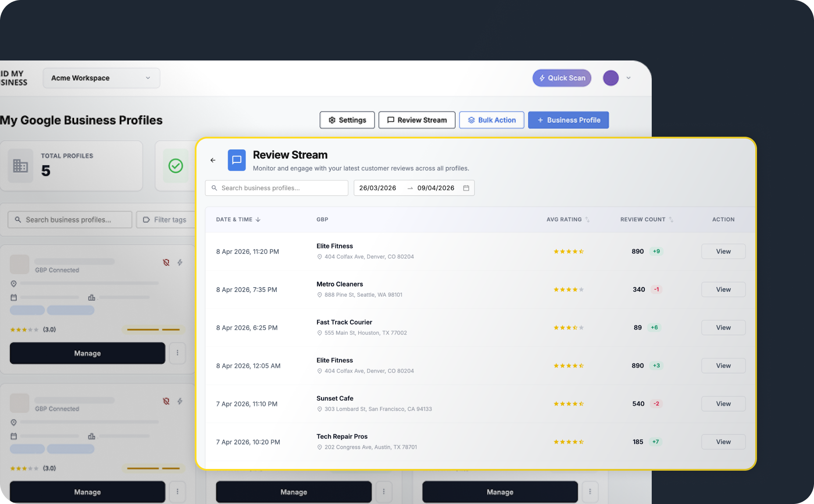Sort by Avg Rating arrows
The image size is (814, 504).
click(x=587, y=220)
